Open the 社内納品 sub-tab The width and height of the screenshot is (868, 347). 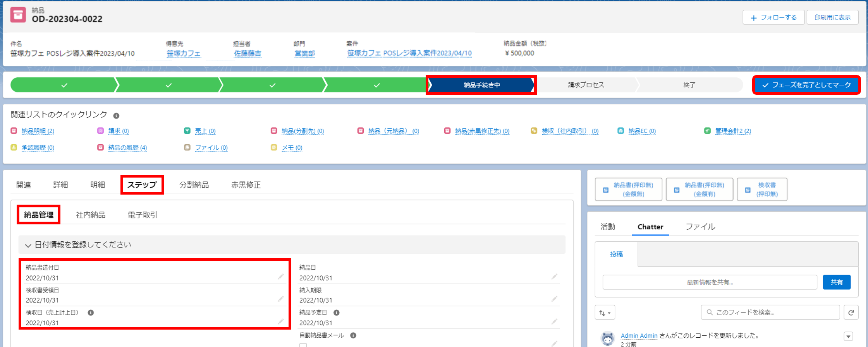point(91,215)
